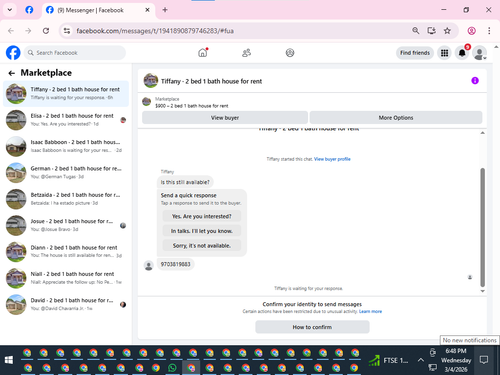
Task: Open the Friends icon in top navigation
Action: tap(246, 53)
